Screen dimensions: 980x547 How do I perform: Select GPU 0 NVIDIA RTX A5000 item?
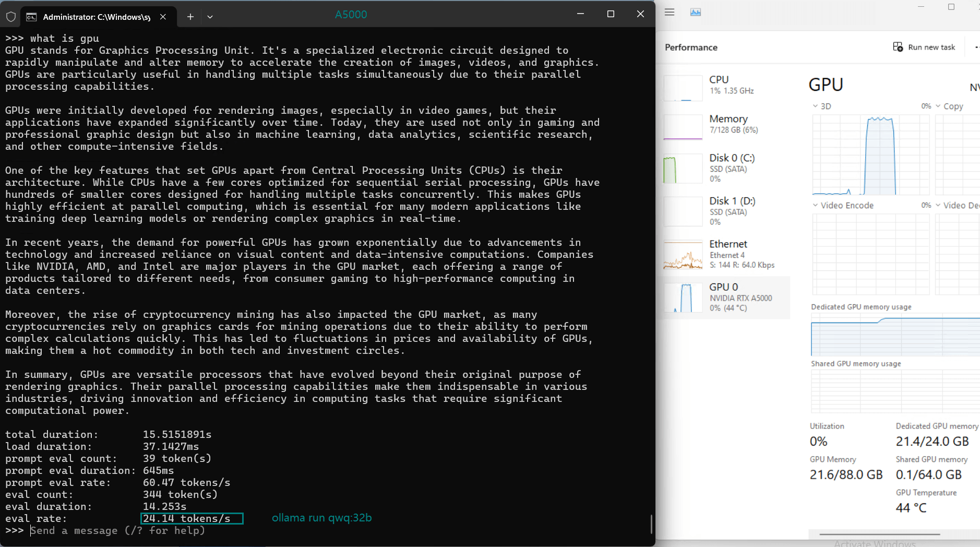(726, 297)
